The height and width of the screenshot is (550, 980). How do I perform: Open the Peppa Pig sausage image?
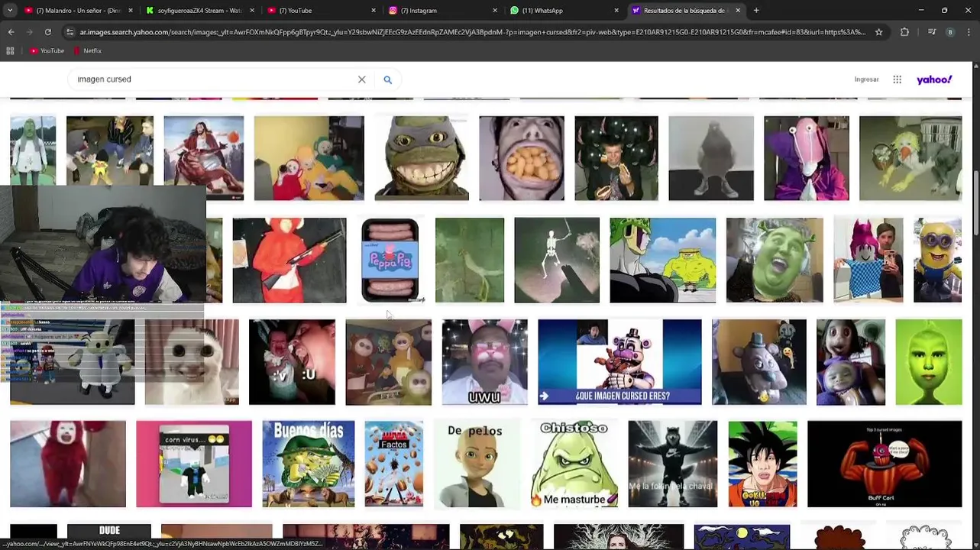click(x=390, y=260)
